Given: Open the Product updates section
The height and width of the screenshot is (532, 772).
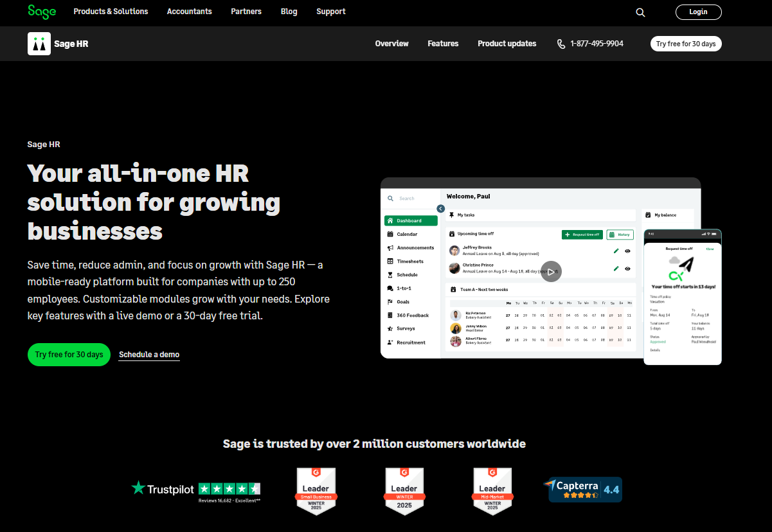Looking at the screenshot, I should pos(507,44).
